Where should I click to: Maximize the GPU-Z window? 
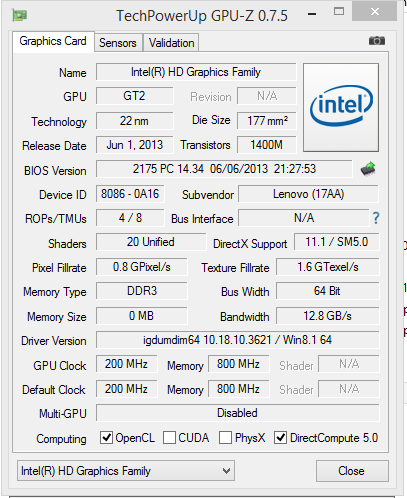click(x=339, y=12)
